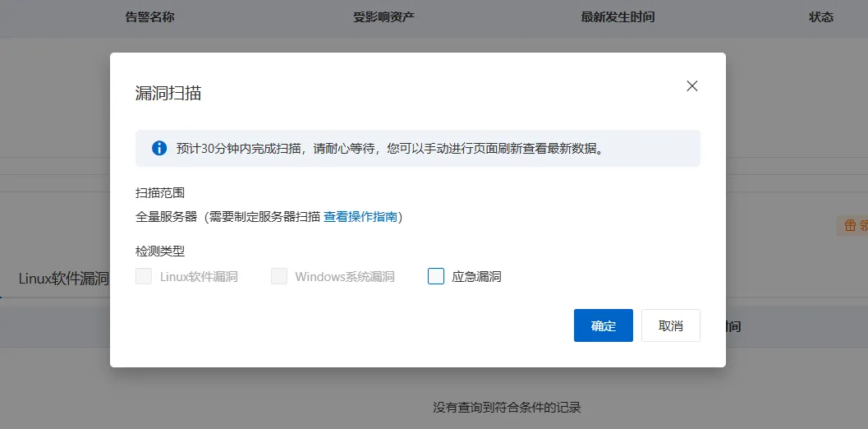The image size is (868, 429).
Task: Click the orange gift icon at right edge
Action: pos(849,225)
